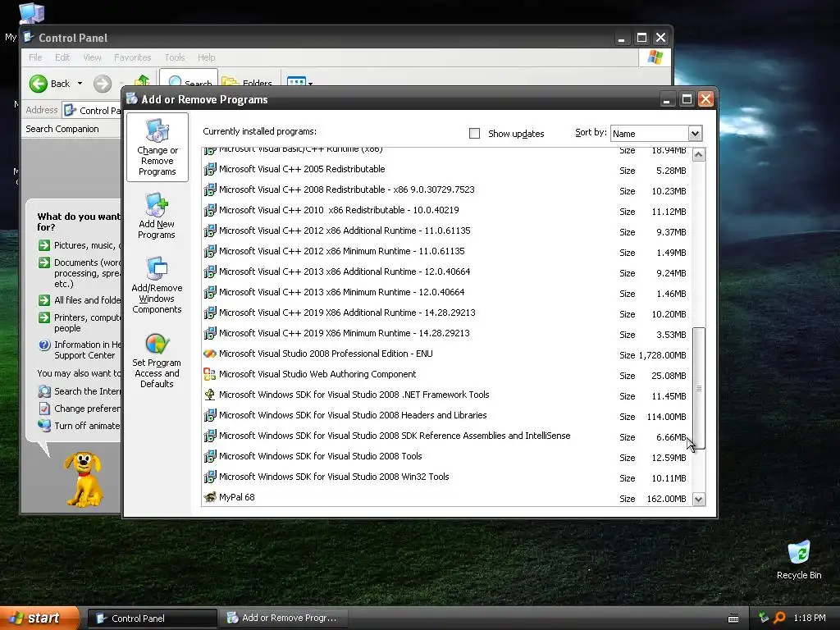Click the Control Panel address field
The height and width of the screenshot is (630, 840).
[92, 111]
